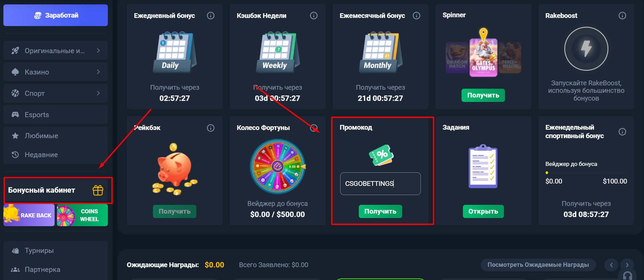The height and width of the screenshot is (280, 644).
Task: Click Получить button under Промокод
Action: click(380, 211)
